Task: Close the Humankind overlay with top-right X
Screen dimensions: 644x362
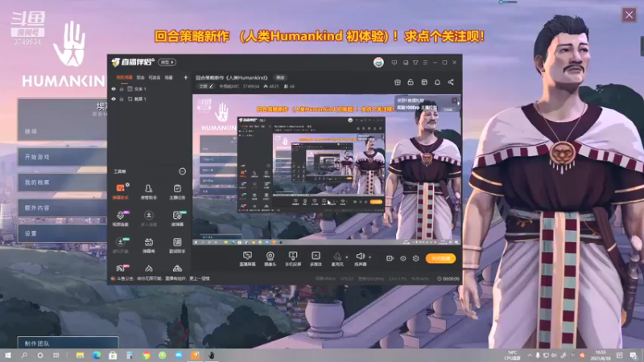Action: [629, 15]
